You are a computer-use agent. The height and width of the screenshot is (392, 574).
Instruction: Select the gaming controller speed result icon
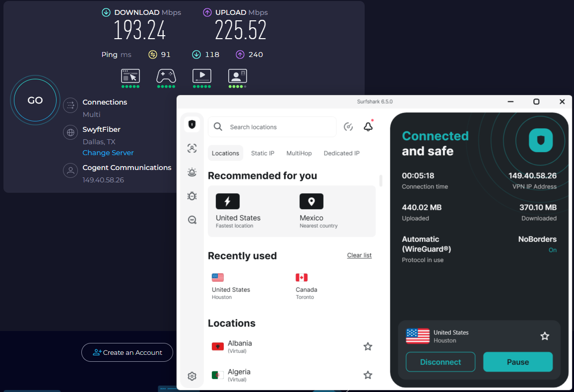[x=166, y=75]
